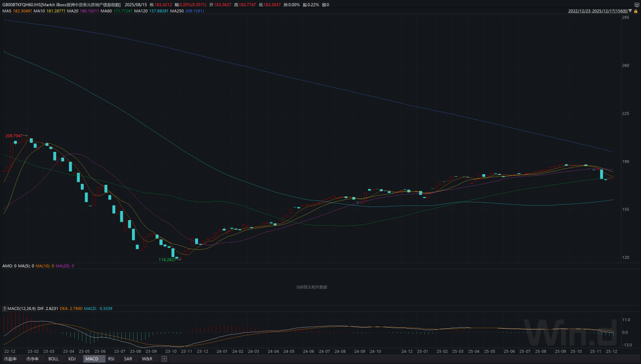This screenshot has height=364, width=641.
Task: Switch to the BOLL indicator tab
Action: pyautogui.click(x=53, y=359)
